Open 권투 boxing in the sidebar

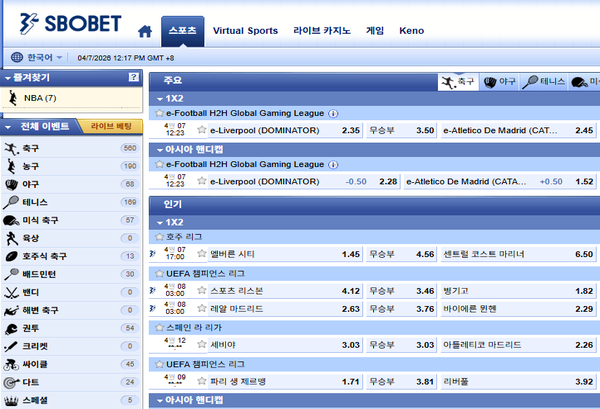31,328
